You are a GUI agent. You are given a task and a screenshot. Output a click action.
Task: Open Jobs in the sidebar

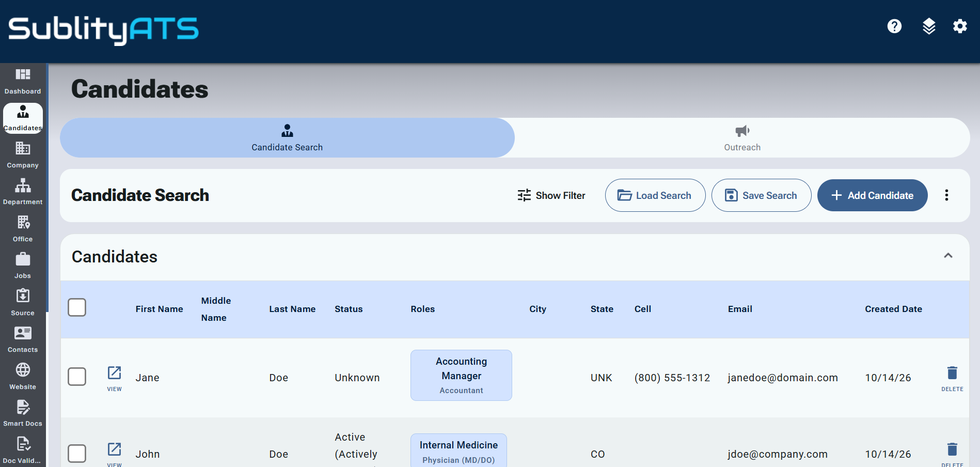tap(23, 266)
